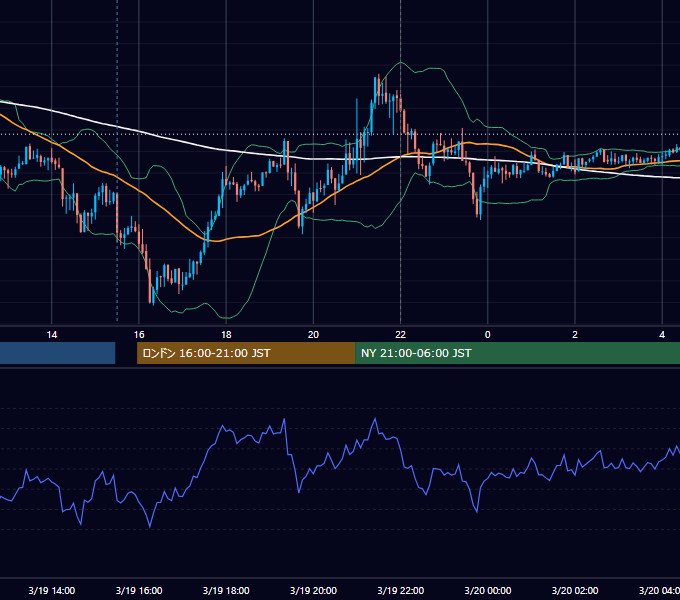Click the 14 hour label on price chart axis
The width and height of the screenshot is (680, 600).
[52, 335]
